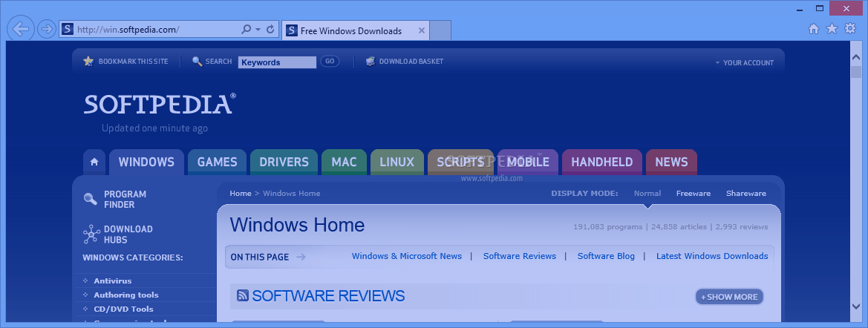
Task: Maximize the browser window
Action: pos(820,7)
